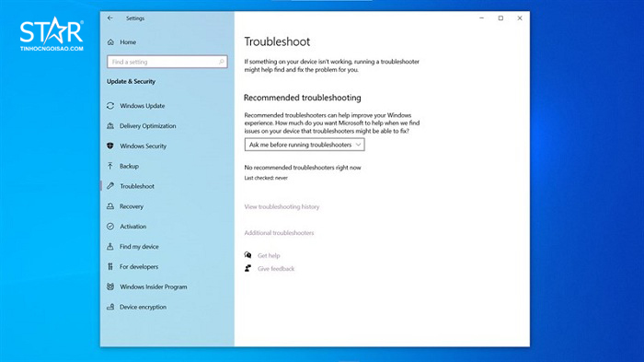Minimize the Settings window

pyautogui.click(x=481, y=18)
